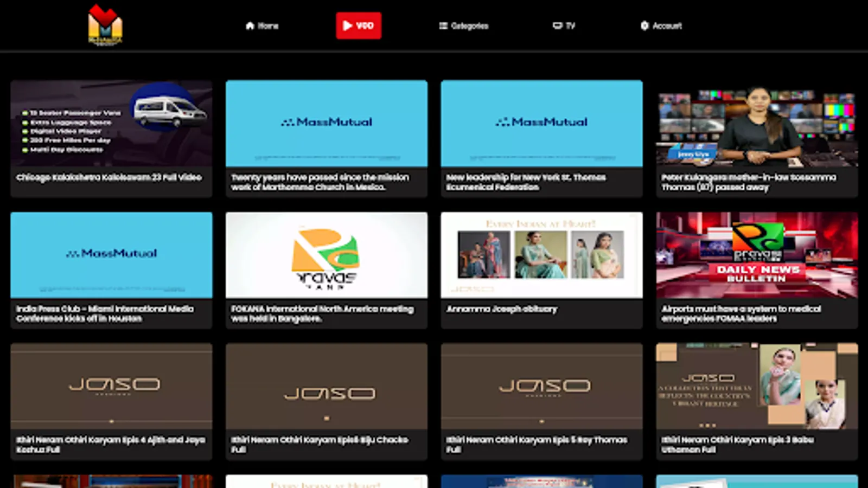Open the Pravasi logo thumbnail for FOKANA meeting
Image resolution: width=868 pixels, height=488 pixels.
327,255
